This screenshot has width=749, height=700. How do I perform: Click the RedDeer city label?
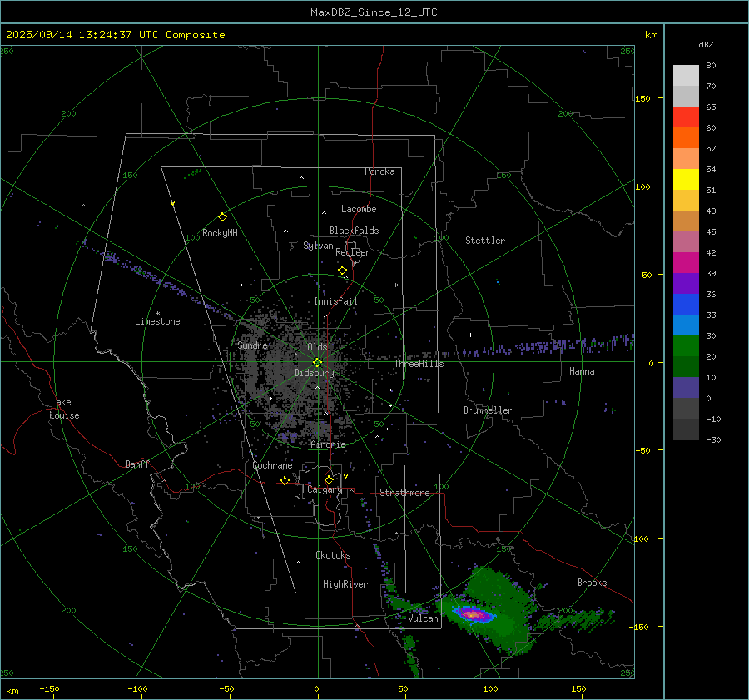353,252
